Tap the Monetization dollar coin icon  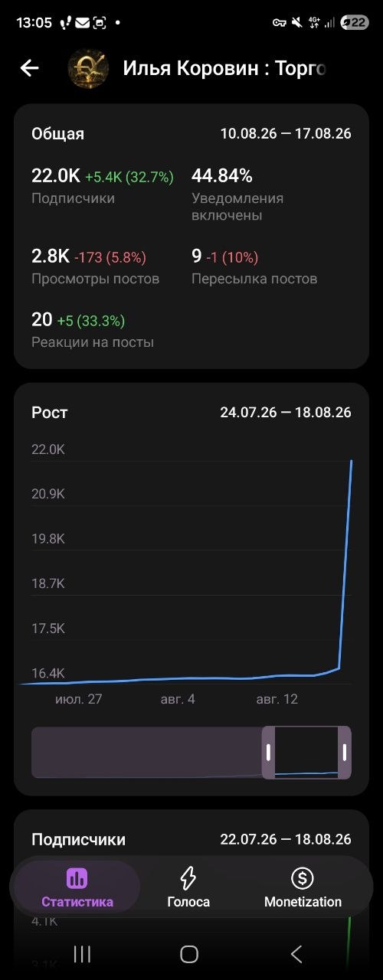click(303, 878)
